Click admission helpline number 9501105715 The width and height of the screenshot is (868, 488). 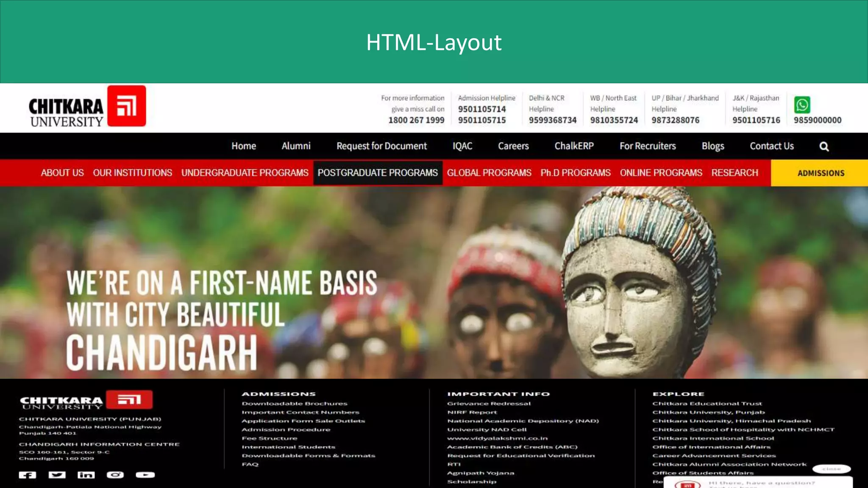click(482, 120)
